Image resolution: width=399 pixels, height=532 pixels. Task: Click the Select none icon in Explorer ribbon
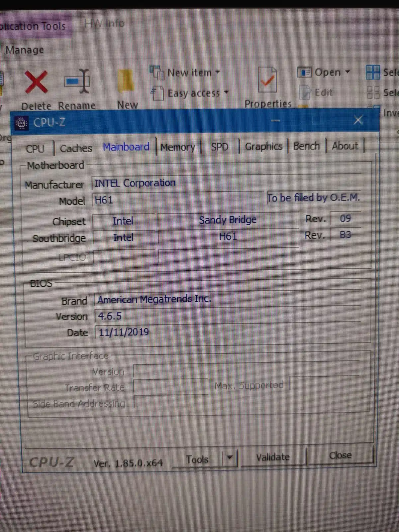tap(373, 92)
